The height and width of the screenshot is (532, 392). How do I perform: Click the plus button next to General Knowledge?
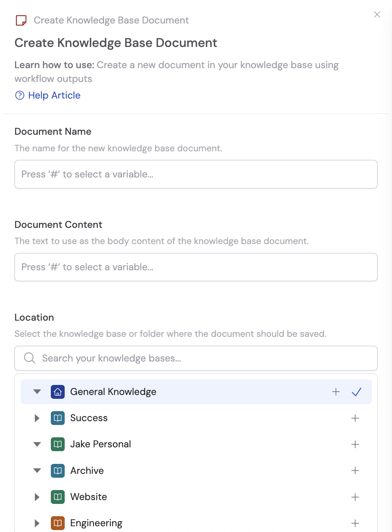336,391
